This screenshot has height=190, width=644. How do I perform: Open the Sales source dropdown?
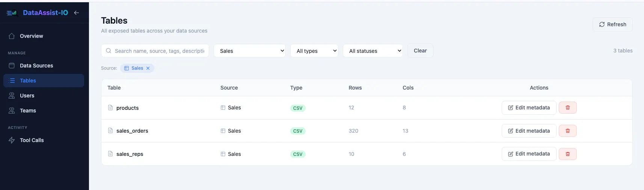(250, 51)
